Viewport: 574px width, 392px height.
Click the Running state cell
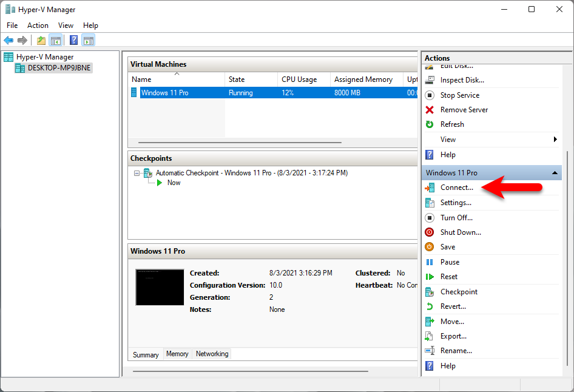click(x=240, y=93)
